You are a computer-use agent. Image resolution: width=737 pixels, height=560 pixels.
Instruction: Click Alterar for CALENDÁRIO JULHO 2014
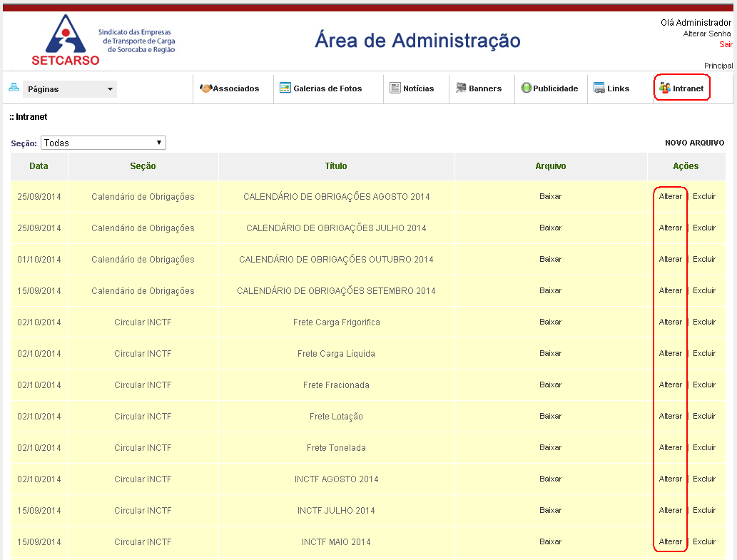pos(670,228)
